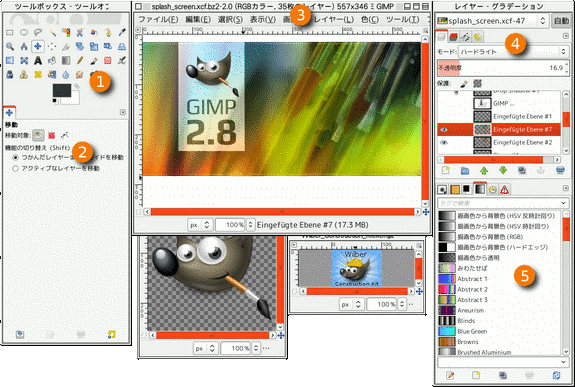Open the layer mode ハードライト dropdown
575x387 pixels.
pyautogui.click(x=513, y=52)
